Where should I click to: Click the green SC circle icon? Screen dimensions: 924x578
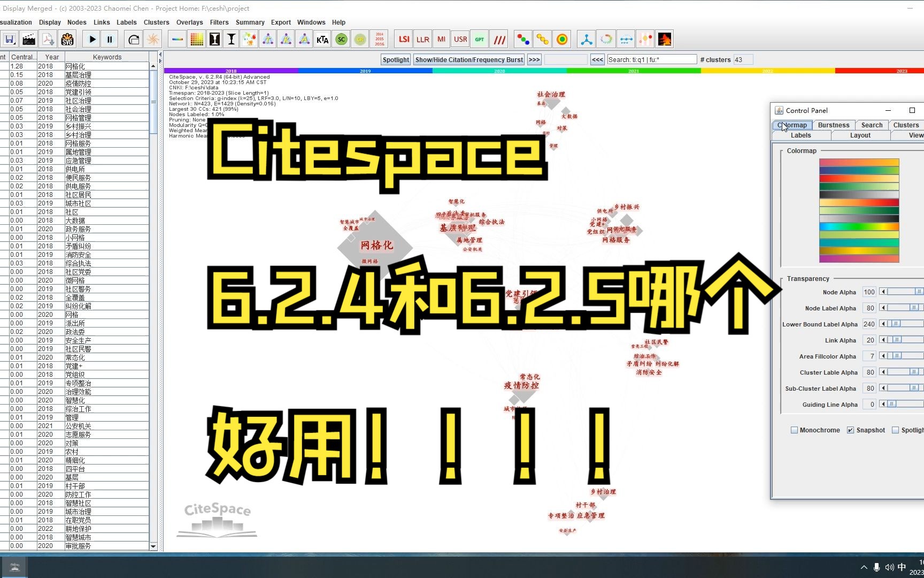click(341, 39)
